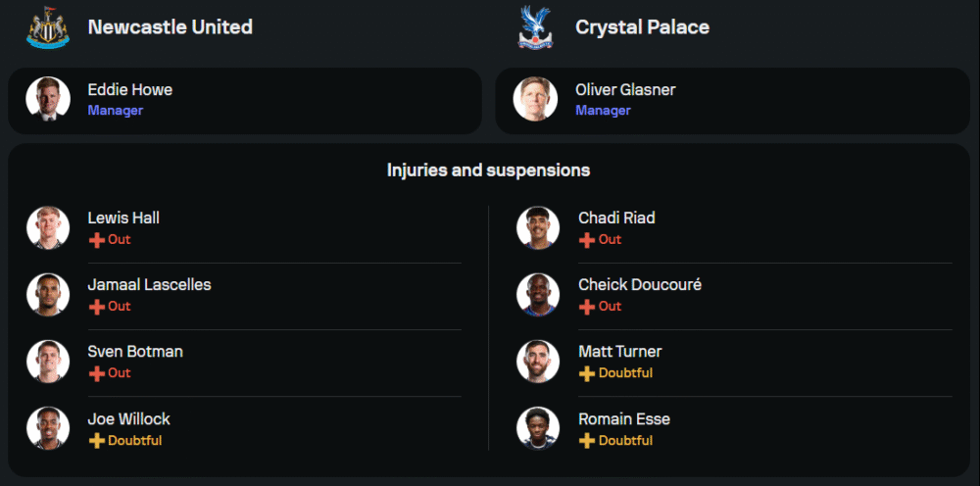
Task: Click Chadi Riad's red Out injury icon
Action: pyautogui.click(x=587, y=239)
